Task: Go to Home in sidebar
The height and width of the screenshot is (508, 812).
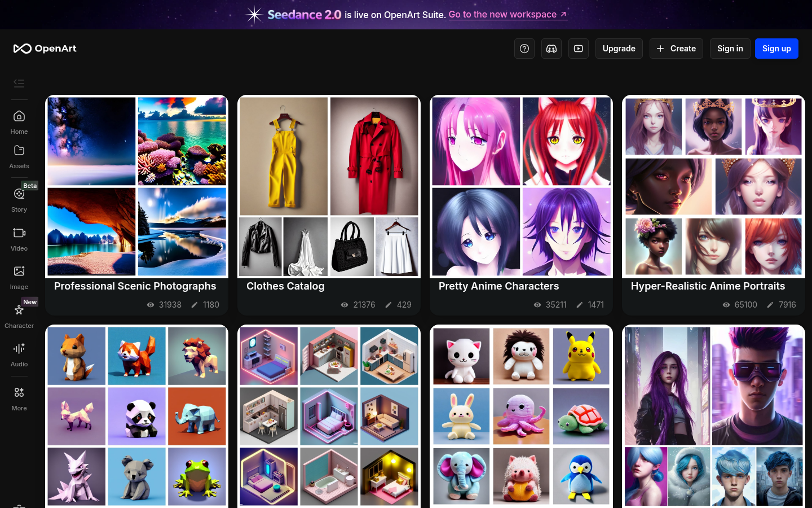Action: coord(19,122)
